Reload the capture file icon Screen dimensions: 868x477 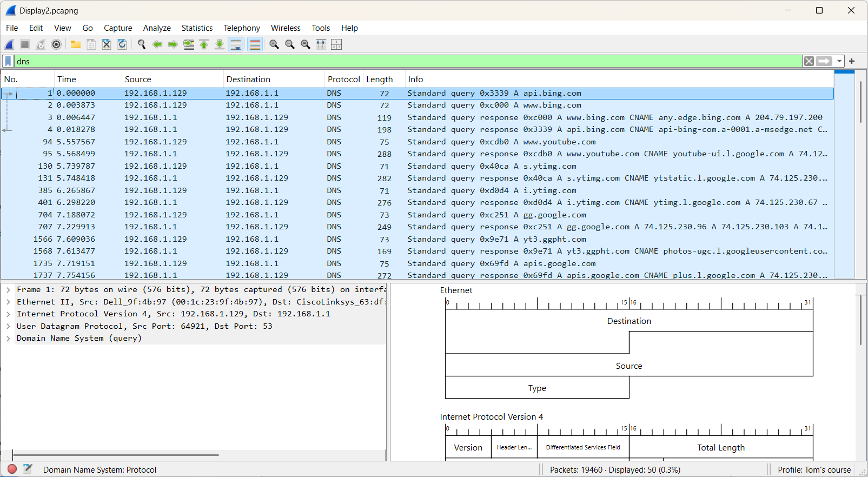tap(122, 44)
